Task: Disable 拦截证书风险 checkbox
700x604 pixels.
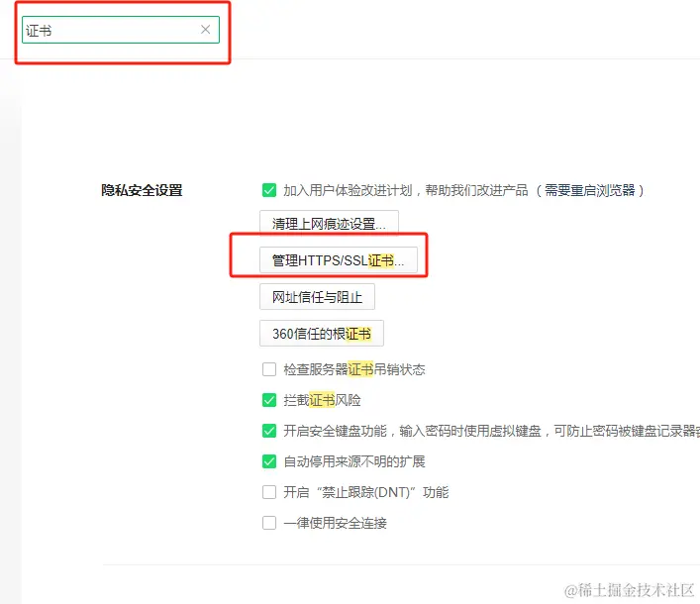Action: click(269, 400)
